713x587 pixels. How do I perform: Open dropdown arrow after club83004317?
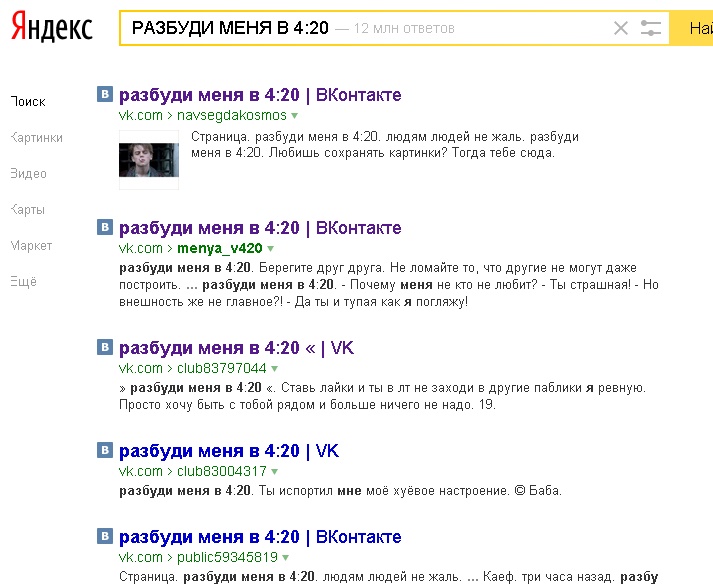pos(274,472)
